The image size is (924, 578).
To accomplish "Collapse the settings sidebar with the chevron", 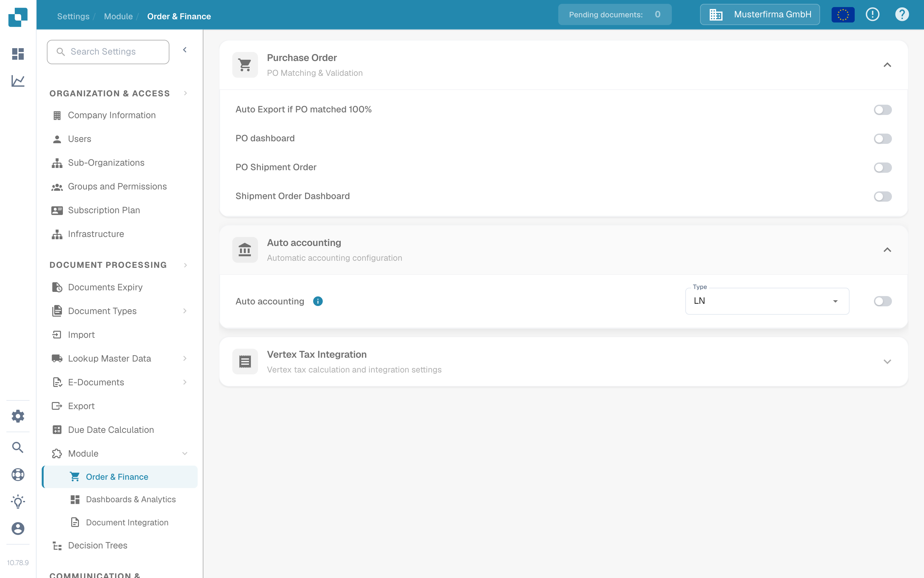I will click(x=185, y=50).
